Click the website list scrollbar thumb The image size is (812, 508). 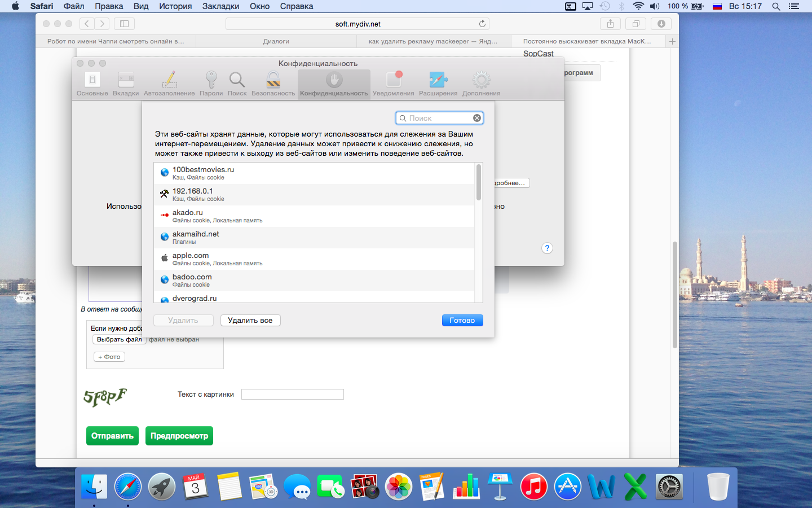pos(479,182)
